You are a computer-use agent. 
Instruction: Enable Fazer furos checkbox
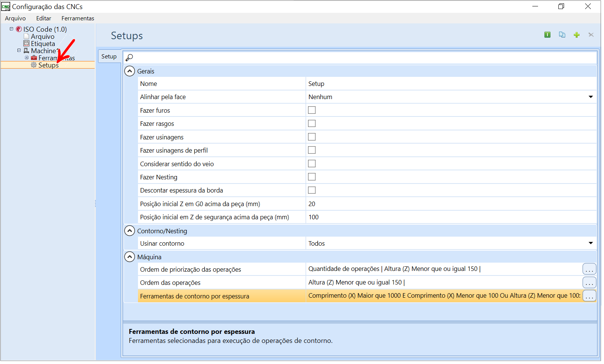coord(312,110)
